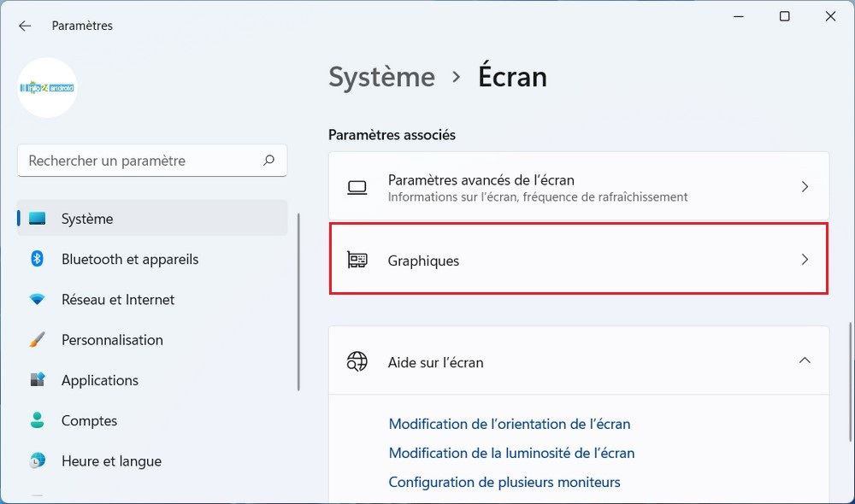Image resolution: width=855 pixels, height=504 pixels.
Task: Click the user profile avatar picture
Action: tap(48, 88)
